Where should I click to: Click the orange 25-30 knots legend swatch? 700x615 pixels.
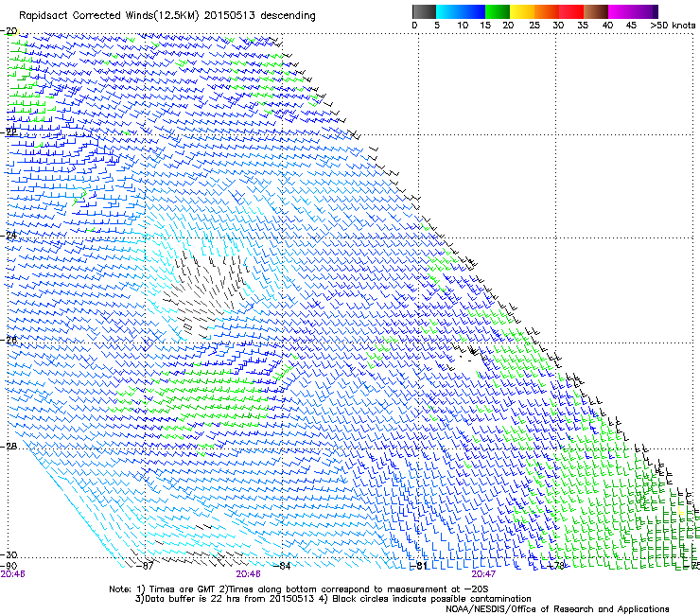tap(547, 11)
